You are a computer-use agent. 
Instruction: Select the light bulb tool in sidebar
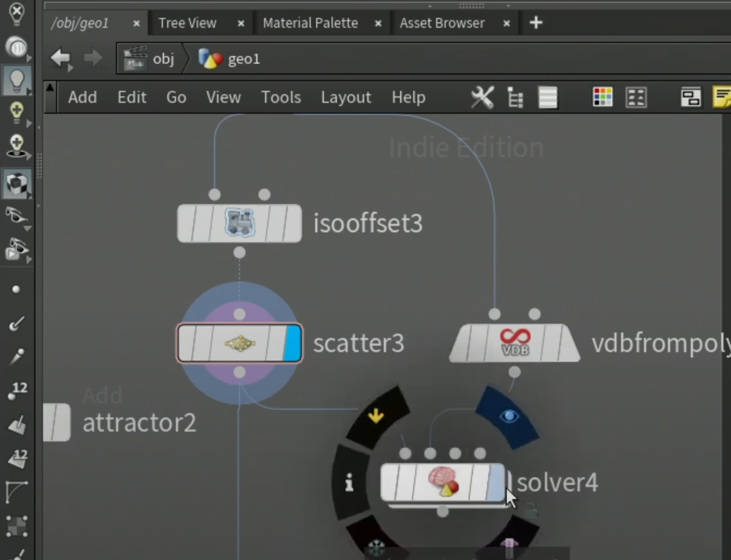[16, 80]
